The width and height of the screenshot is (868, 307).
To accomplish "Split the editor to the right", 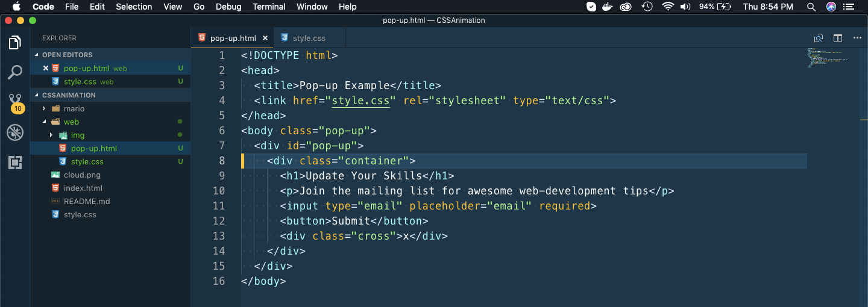I will click(838, 38).
